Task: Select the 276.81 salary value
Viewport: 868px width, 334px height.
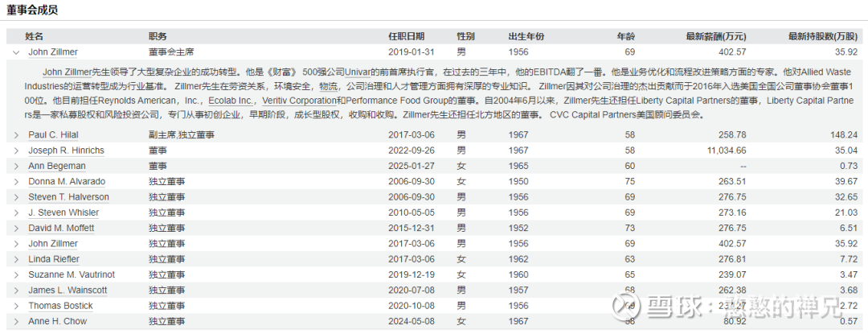Action: point(734,258)
